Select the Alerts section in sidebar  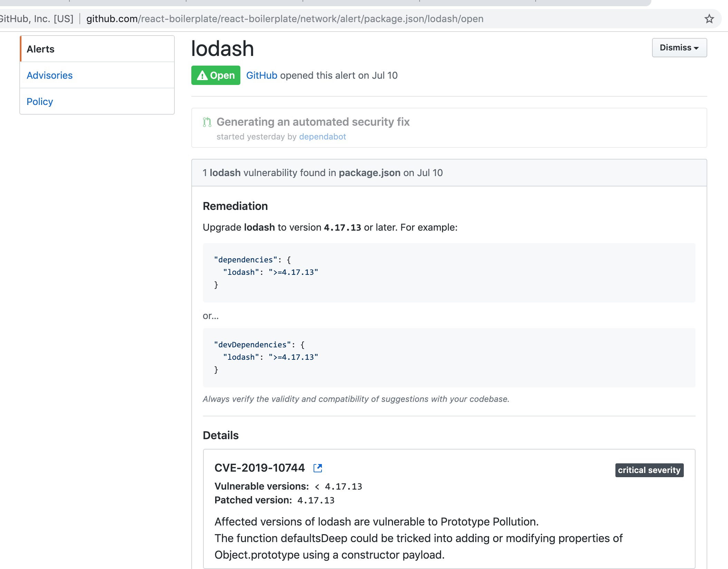(40, 49)
